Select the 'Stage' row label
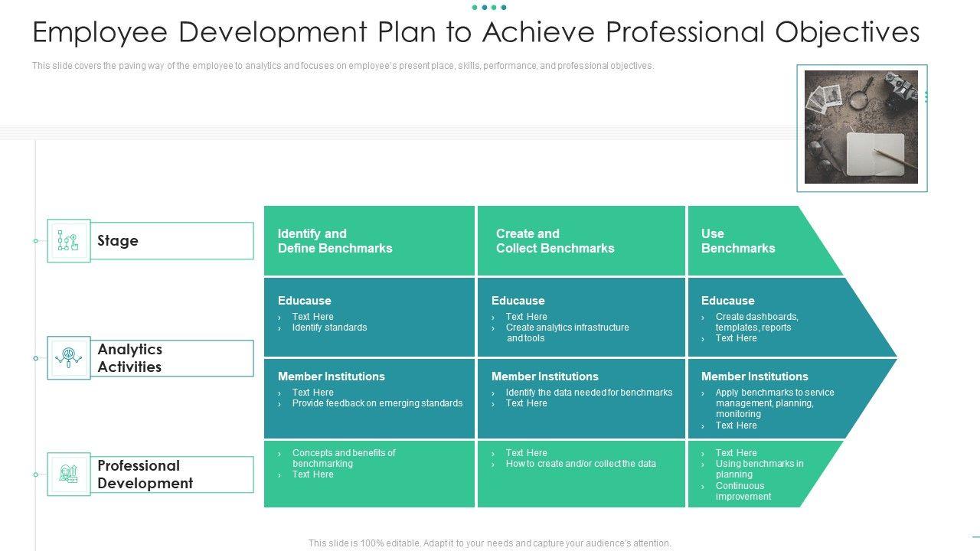980x551 pixels. (118, 240)
